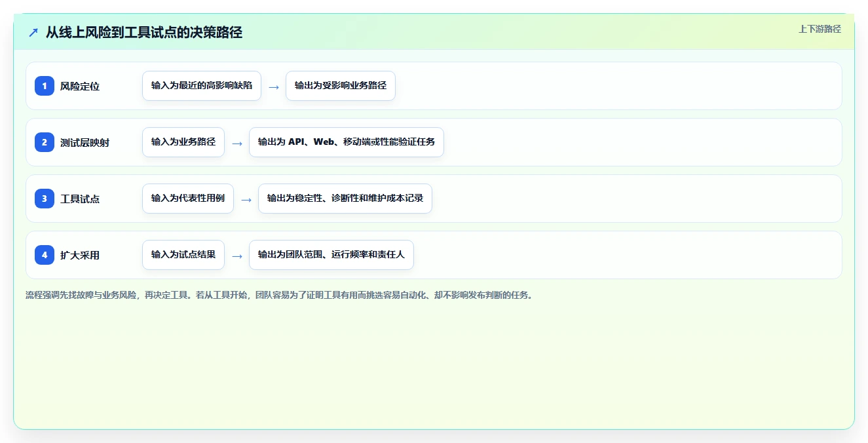Viewport: 868px width, 443px height.
Task: Click the 输出为受影响业务路径 chip
Action: [x=341, y=86]
